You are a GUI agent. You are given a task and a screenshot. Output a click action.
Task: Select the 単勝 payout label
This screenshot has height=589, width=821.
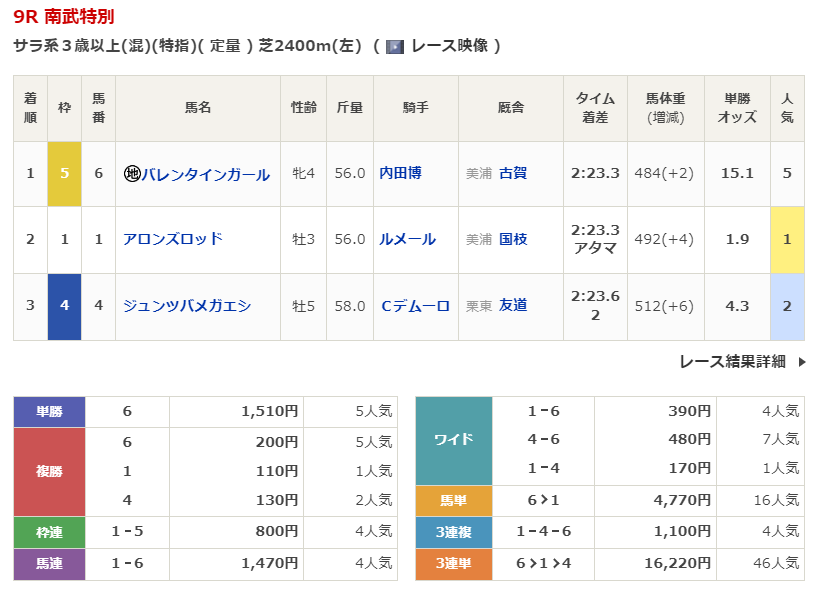click(49, 411)
